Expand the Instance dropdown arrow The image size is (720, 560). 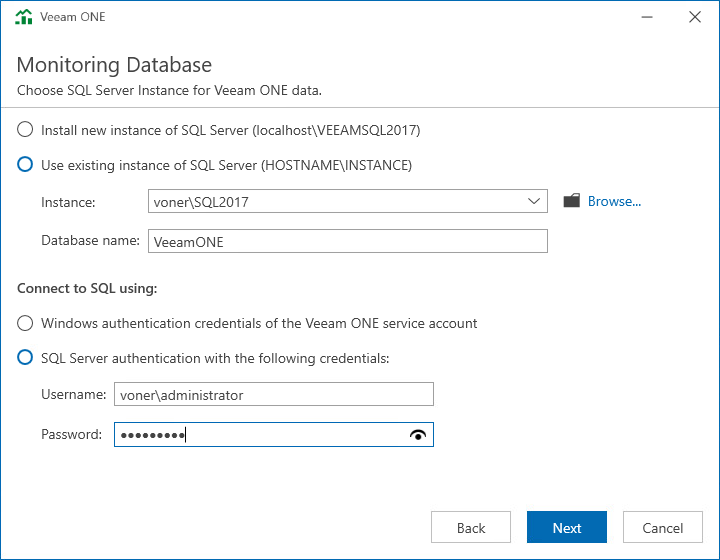click(x=534, y=201)
